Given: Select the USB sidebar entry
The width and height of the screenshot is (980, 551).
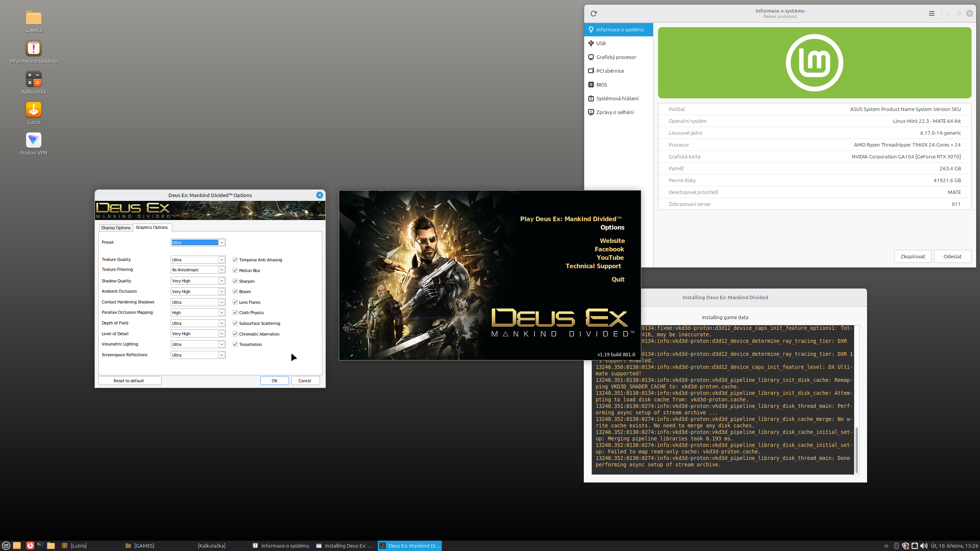Looking at the screenshot, I should (601, 43).
